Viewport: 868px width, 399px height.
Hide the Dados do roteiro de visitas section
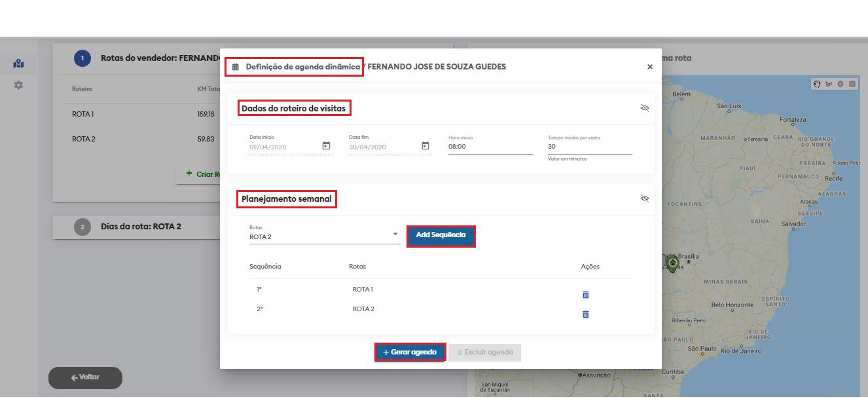(x=644, y=108)
